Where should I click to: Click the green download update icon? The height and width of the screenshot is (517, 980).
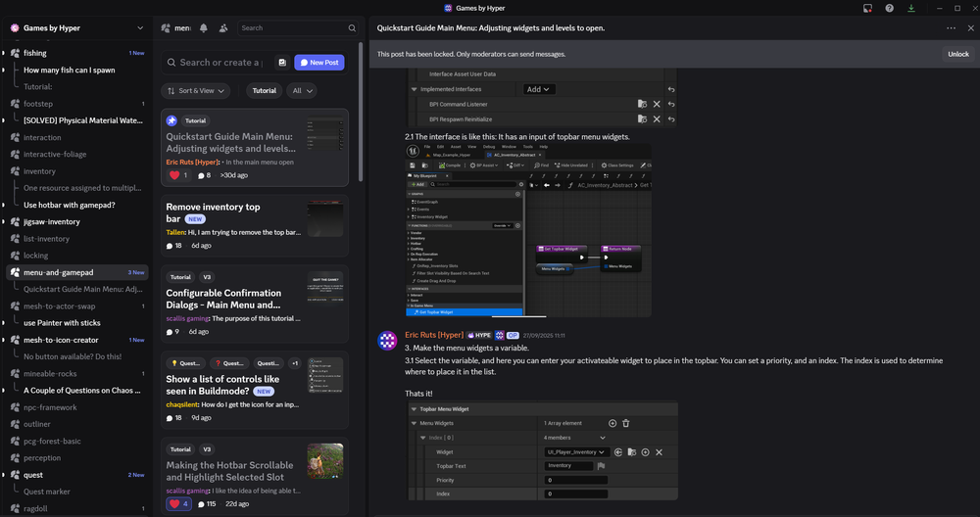(912, 8)
